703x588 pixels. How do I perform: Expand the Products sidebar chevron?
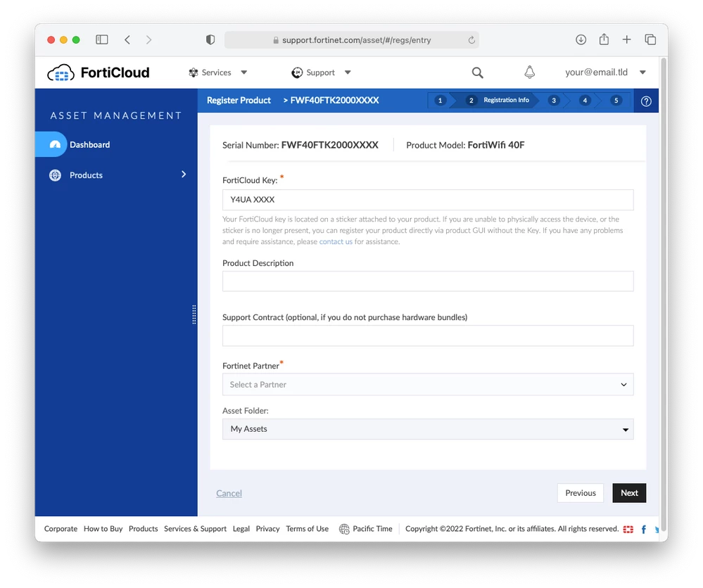pyautogui.click(x=184, y=174)
